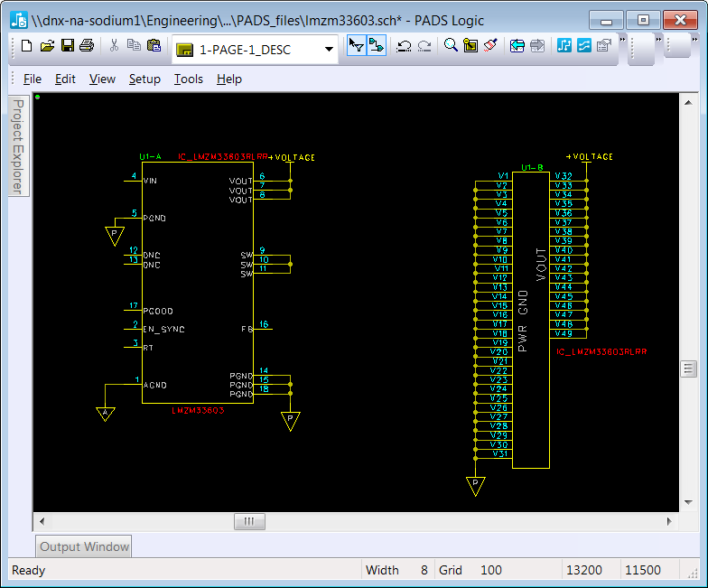This screenshot has height=588, width=708.
Task: Click vertical scrollbar down arrow
Action: tap(688, 502)
